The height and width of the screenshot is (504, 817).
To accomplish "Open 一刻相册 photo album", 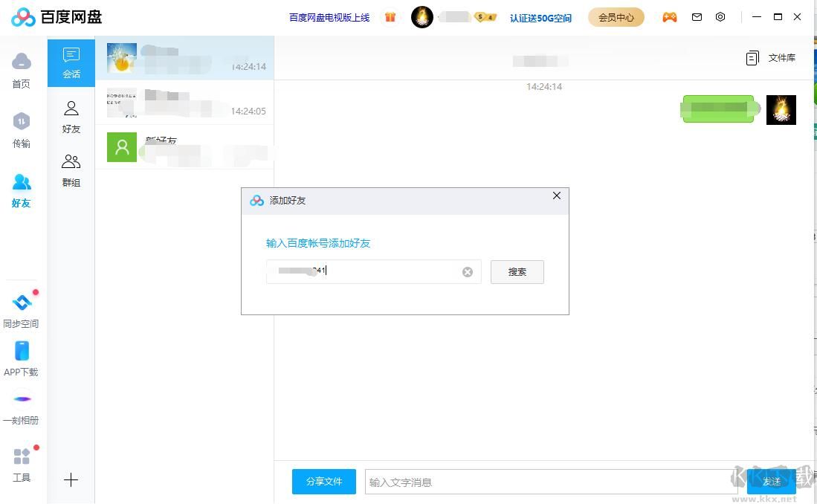I will [x=21, y=407].
